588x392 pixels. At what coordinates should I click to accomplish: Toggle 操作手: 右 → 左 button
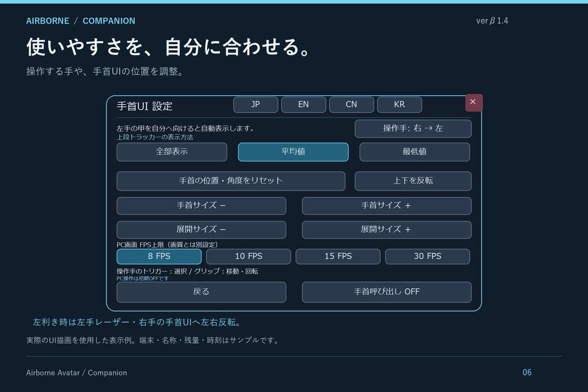[413, 129]
